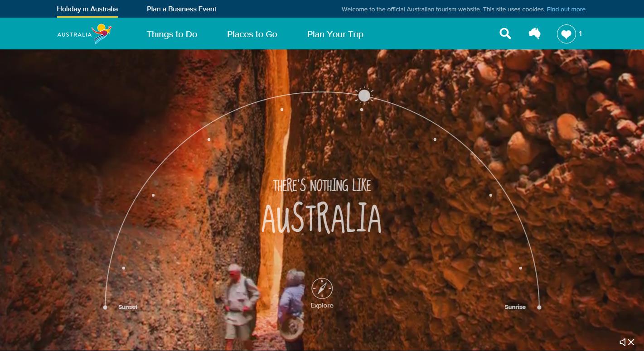Image resolution: width=644 pixels, height=351 pixels.
Task: Select the small dot directly beneath the sun
Action: click(362, 110)
